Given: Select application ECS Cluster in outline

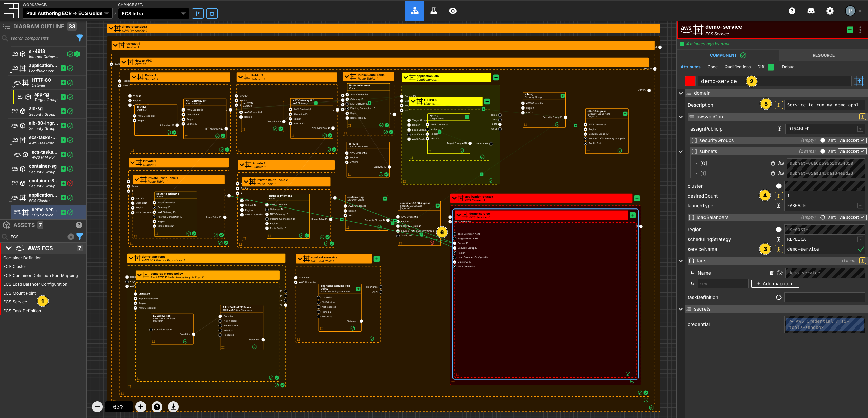Looking at the screenshot, I should pos(47,198).
